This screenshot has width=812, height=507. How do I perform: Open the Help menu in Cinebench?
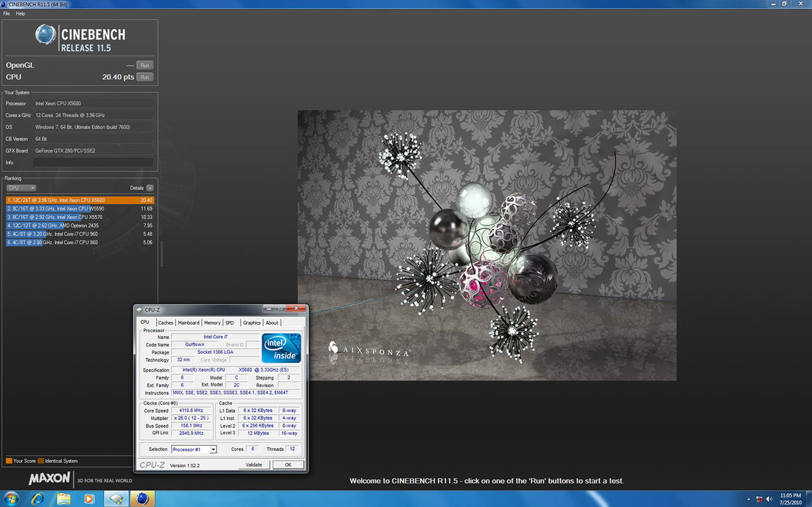(20, 13)
